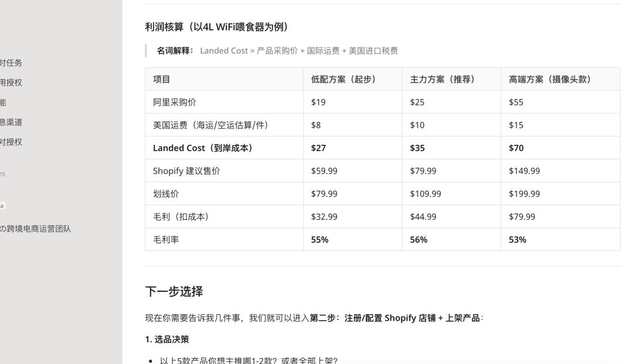Click the 1. 选品决策 subheading
Screen dimensions: 633x364
(167, 339)
